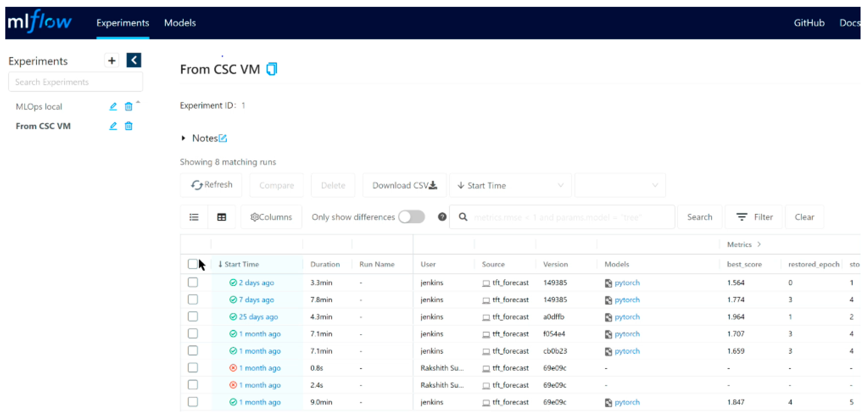Switch to grid table view icon
Screen dimensions: 868x419
pos(221,217)
